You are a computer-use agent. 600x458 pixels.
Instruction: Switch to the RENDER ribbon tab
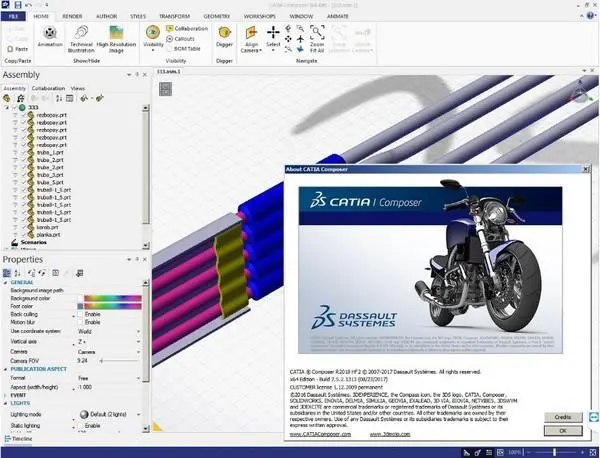pyautogui.click(x=72, y=16)
